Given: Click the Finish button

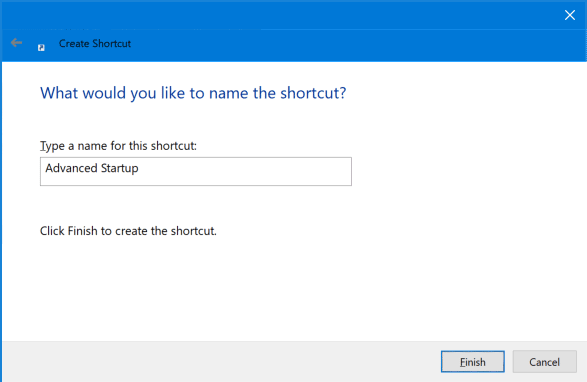Looking at the screenshot, I should [x=472, y=362].
